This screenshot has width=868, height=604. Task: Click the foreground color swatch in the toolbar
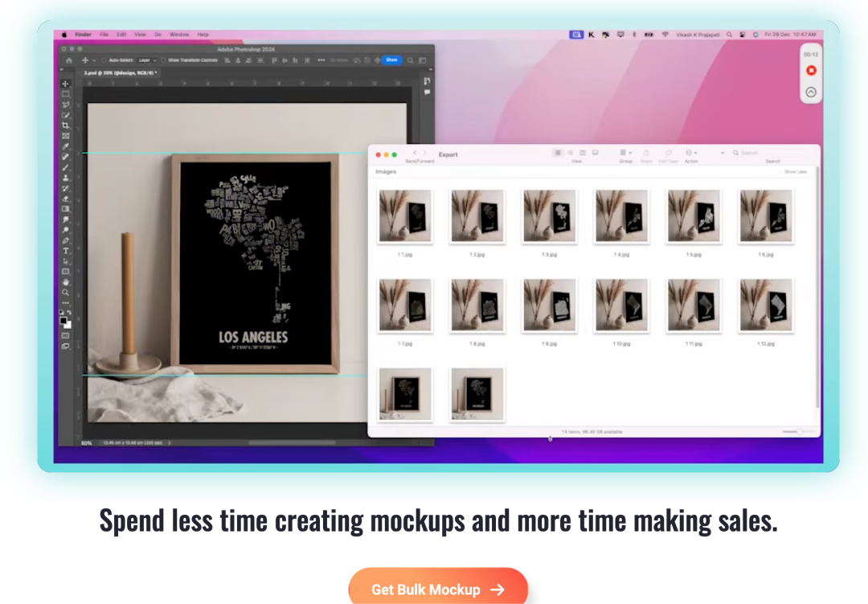[x=64, y=320]
